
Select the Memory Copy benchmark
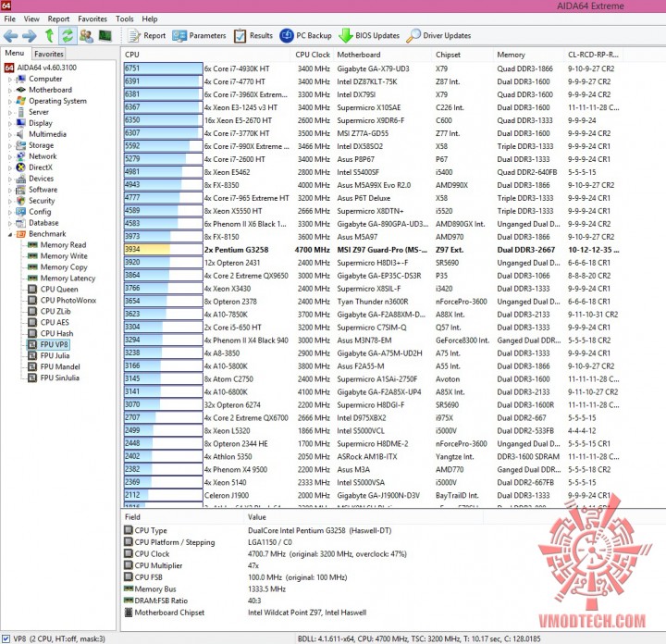[64, 267]
